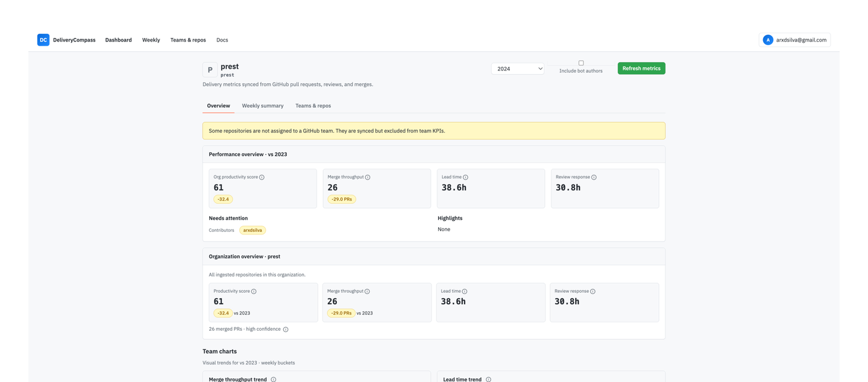Click the Refresh metrics button

click(641, 68)
